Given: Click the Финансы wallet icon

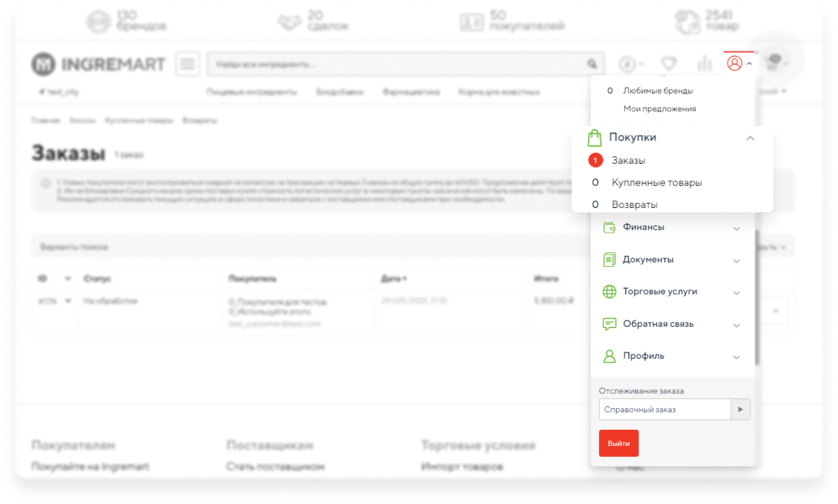Looking at the screenshot, I should point(609,227).
